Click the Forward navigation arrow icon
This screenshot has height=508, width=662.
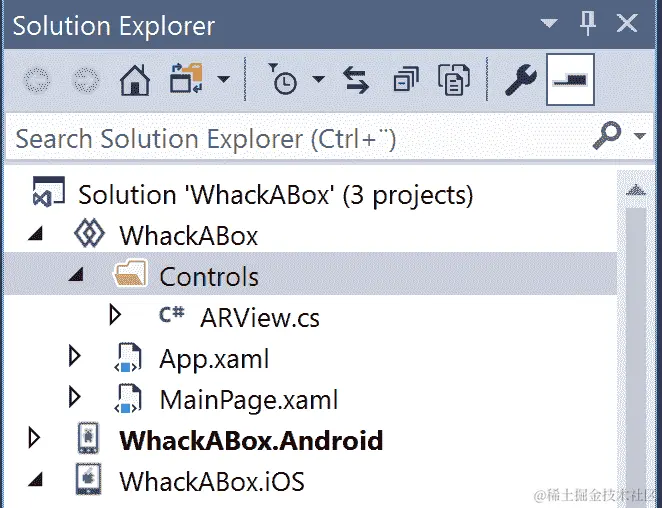(x=86, y=80)
